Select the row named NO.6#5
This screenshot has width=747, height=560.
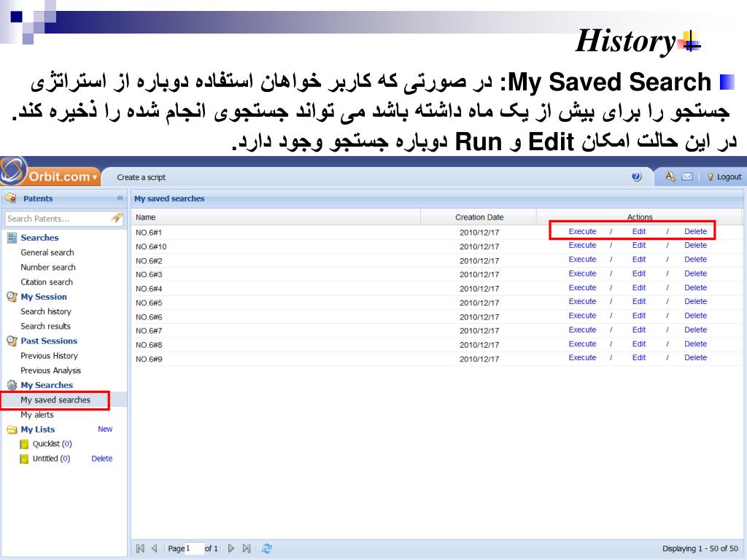pos(437,303)
